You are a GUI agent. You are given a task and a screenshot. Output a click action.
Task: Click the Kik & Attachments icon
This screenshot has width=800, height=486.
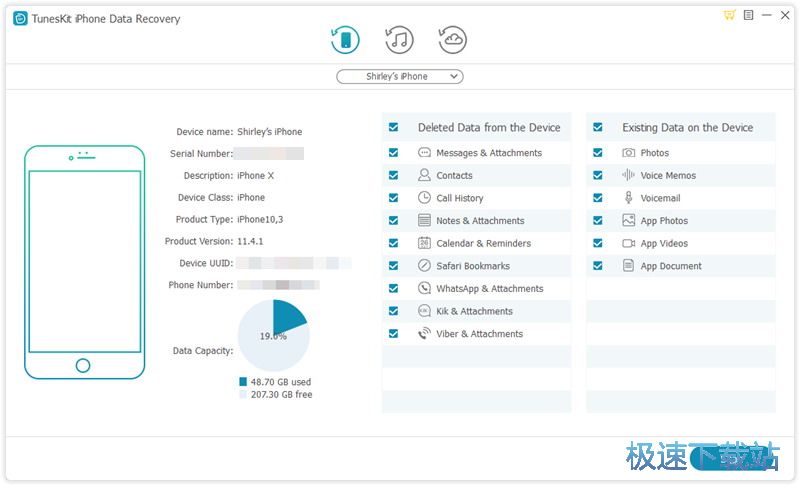pyautogui.click(x=424, y=311)
